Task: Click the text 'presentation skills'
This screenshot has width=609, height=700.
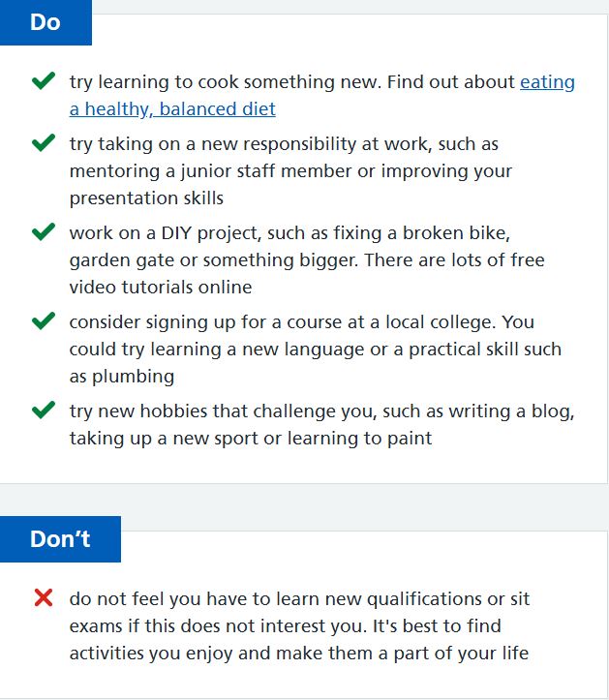Action: 146,198
